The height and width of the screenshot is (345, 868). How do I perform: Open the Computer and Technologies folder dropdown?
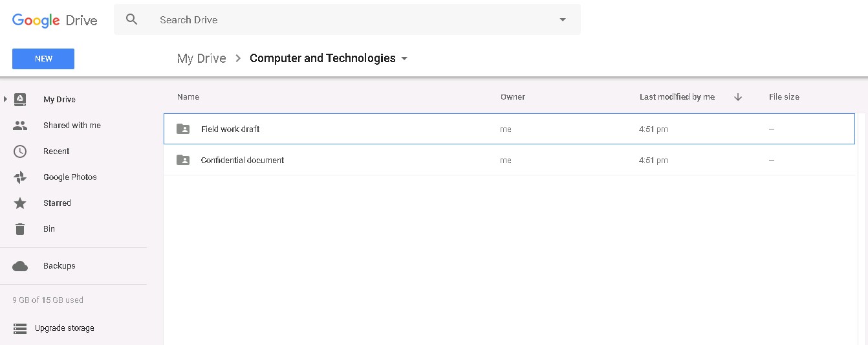coord(404,58)
